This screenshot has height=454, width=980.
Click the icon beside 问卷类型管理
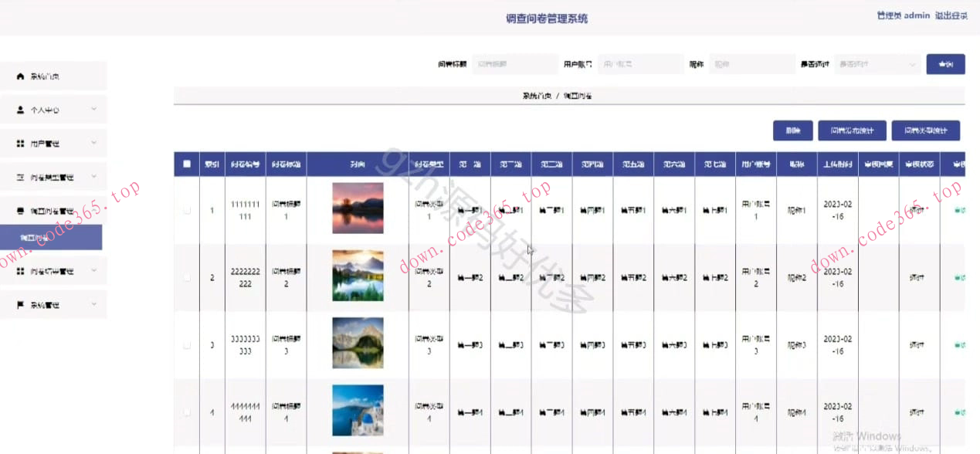[21, 178]
